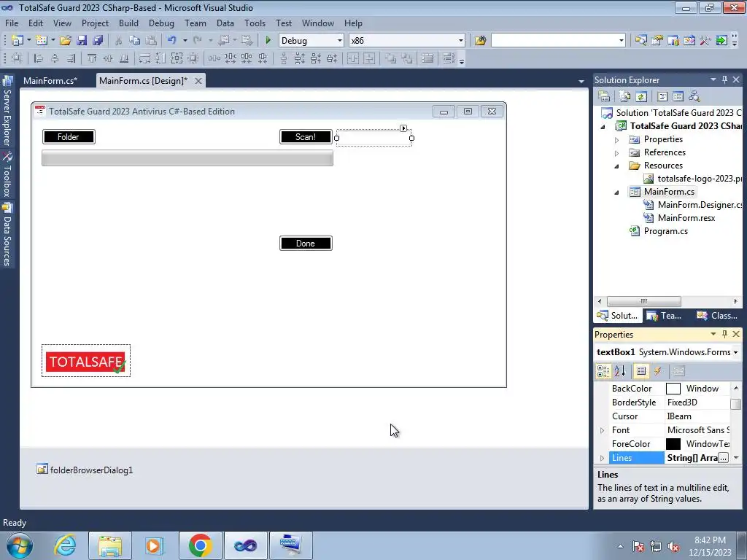This screenshot has height=560, width=747.
Task: Open Solution Explorer from the toolbar icon
Action: [x=640, y=41]
